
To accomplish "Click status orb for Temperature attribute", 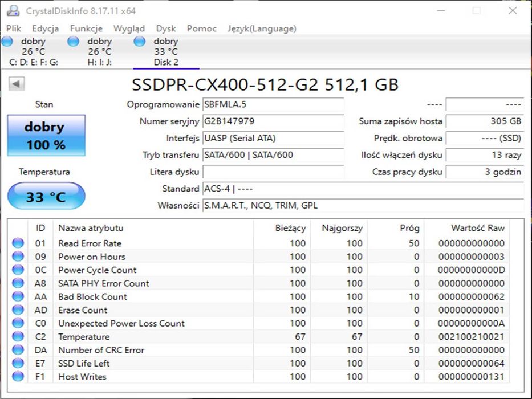I will pyautogui.click(x=18, y=337).
